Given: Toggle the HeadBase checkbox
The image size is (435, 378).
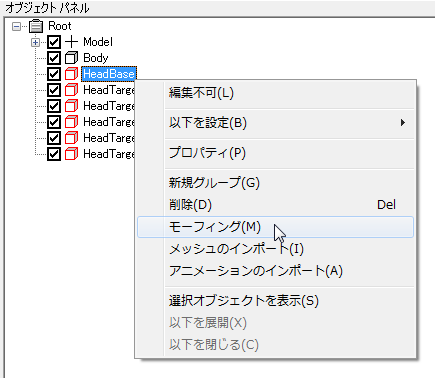Looking at the screenshot, I should 54,74.
